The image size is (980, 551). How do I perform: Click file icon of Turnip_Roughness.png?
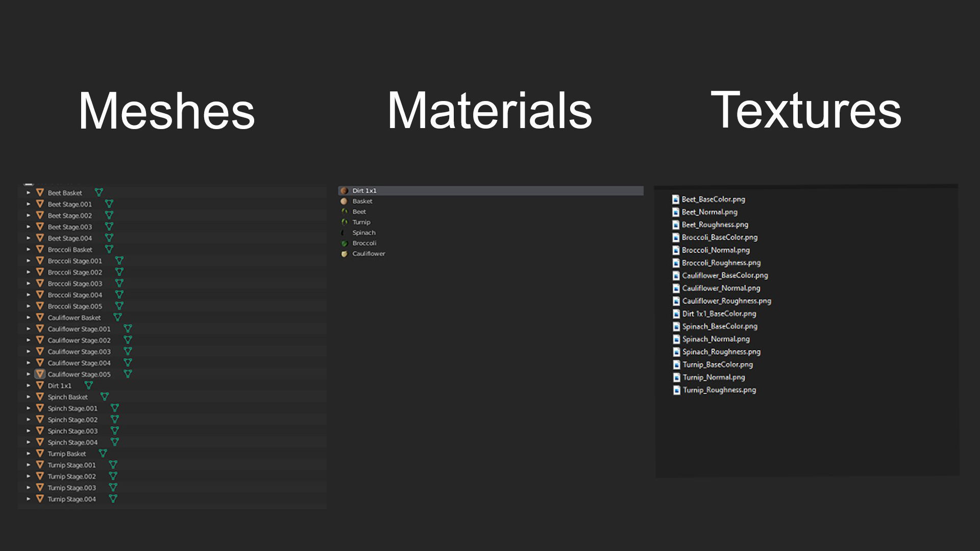676,390
